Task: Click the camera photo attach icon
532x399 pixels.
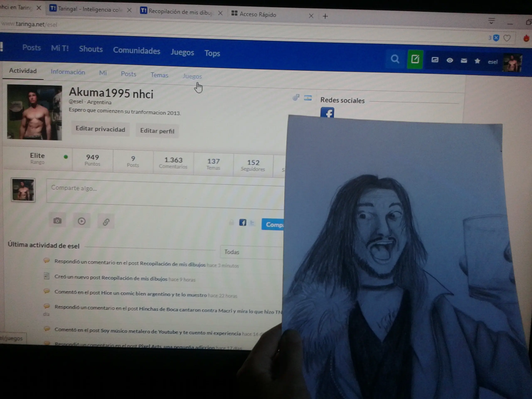Action: coord(57,220)
